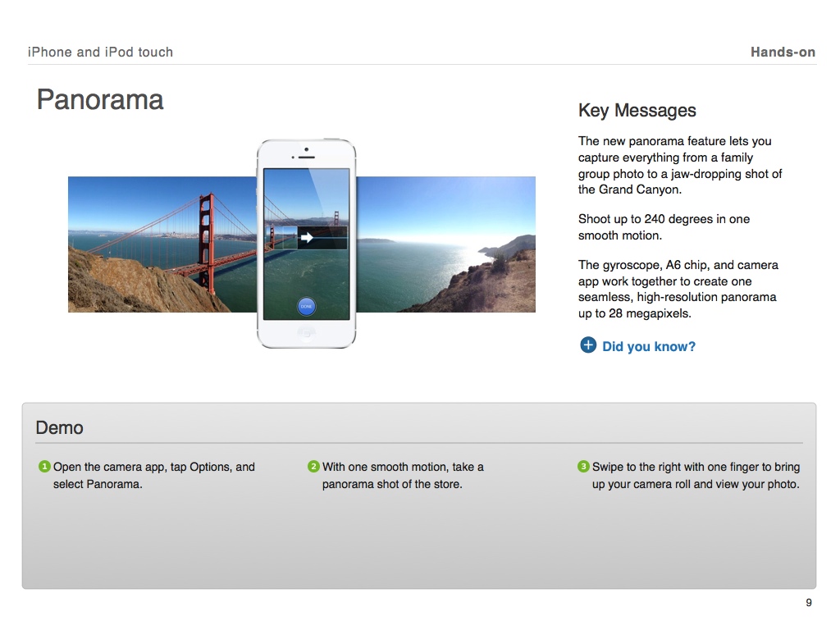
Task: Tap the white panorama arrow on iPhone
Action: [x=307, y=237]
